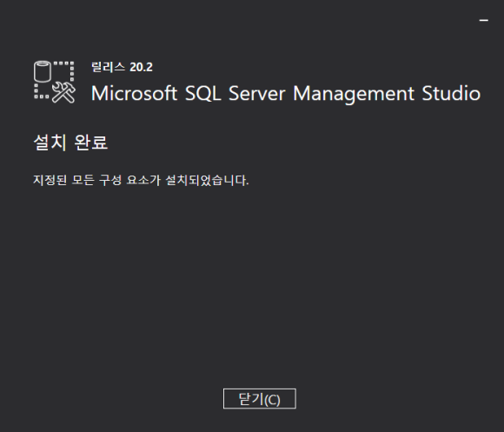Click the 닫기(C) close button

(x=260, y=399)
